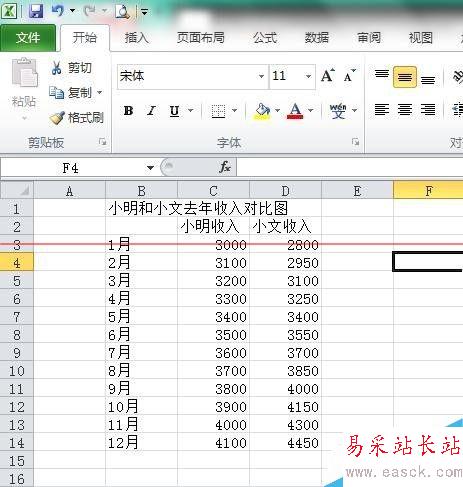Open Customize Quick Access Toolbar dropdown
Screen dimensions: 463x487
(144, 12)
